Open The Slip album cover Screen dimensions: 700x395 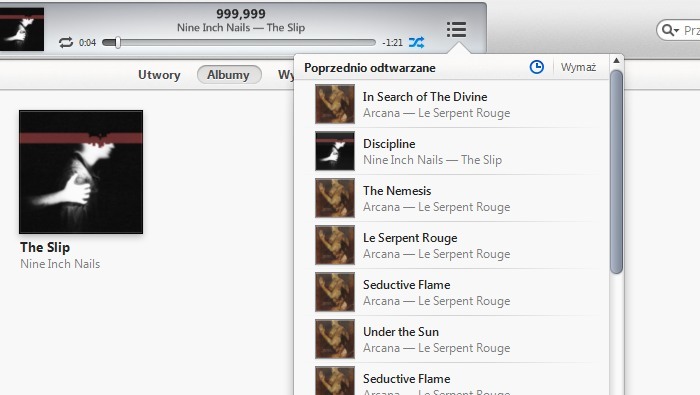81,172
